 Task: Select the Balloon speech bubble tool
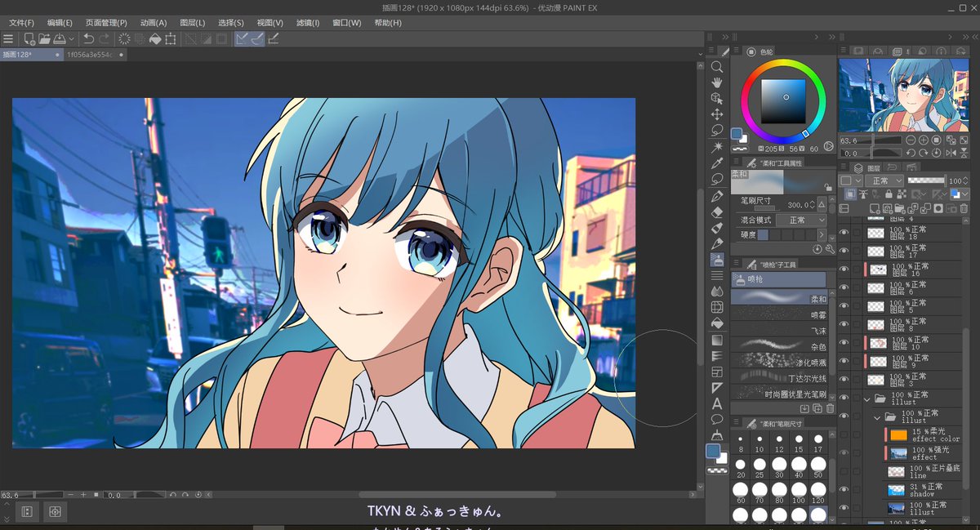pos(717,420)
